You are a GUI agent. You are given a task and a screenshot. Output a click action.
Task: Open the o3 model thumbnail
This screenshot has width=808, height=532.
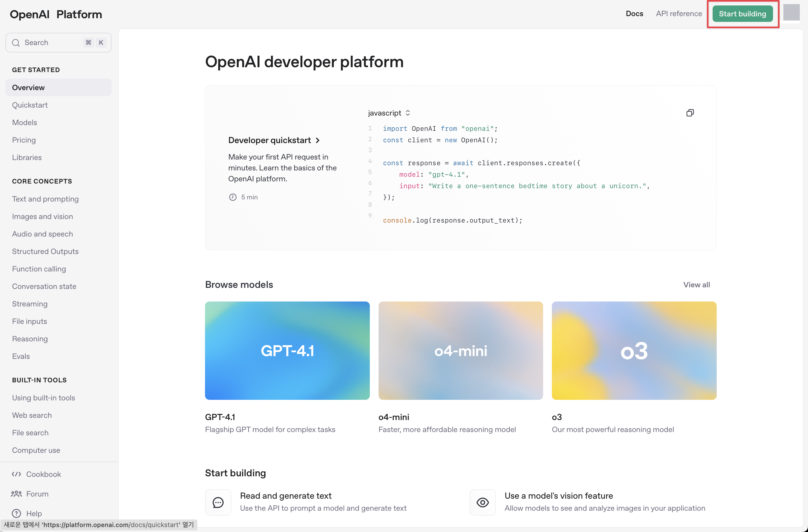(x=634, y=350)
